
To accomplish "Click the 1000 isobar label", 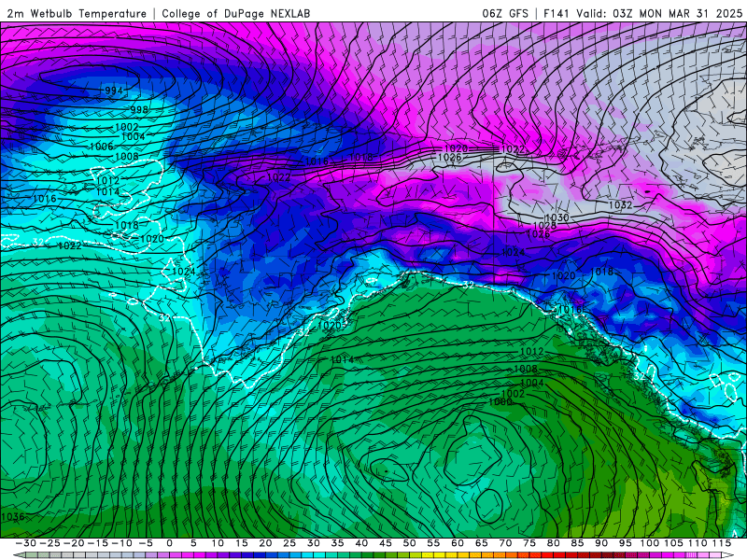I will (x=500, y=402).
